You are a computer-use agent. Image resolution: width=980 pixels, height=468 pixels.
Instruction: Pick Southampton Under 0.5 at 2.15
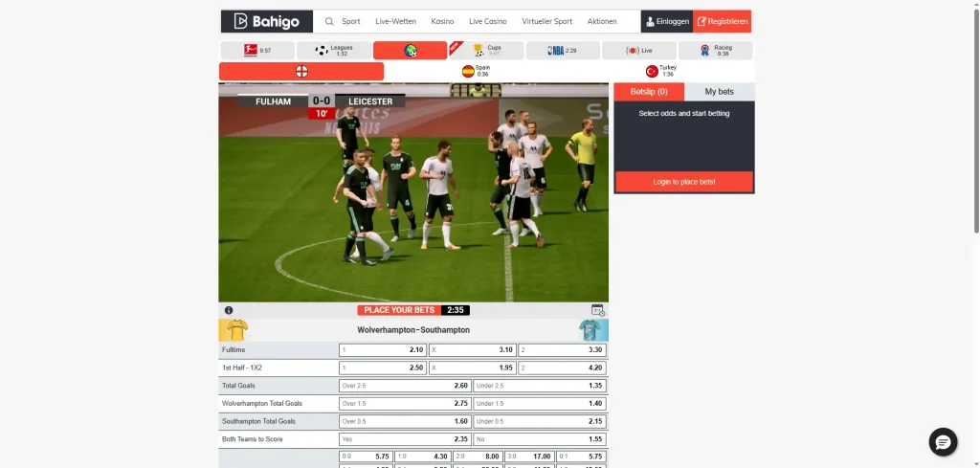tap(540, 421)
